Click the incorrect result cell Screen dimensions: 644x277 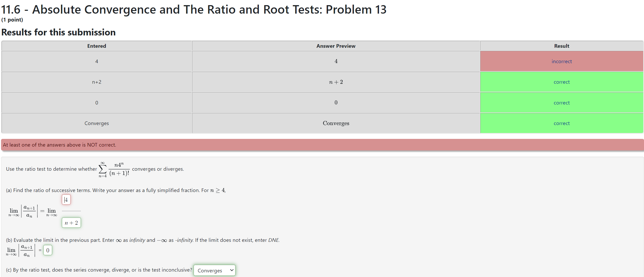pyautogui.click(x=562, y=61)
